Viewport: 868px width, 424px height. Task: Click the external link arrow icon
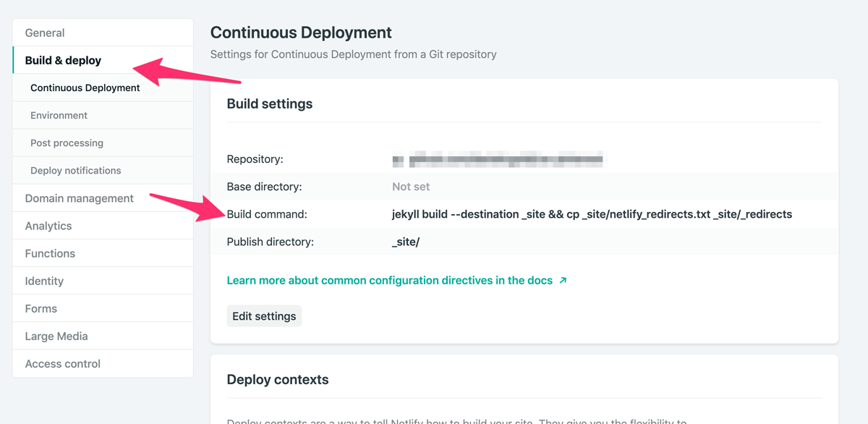point(563,280)
